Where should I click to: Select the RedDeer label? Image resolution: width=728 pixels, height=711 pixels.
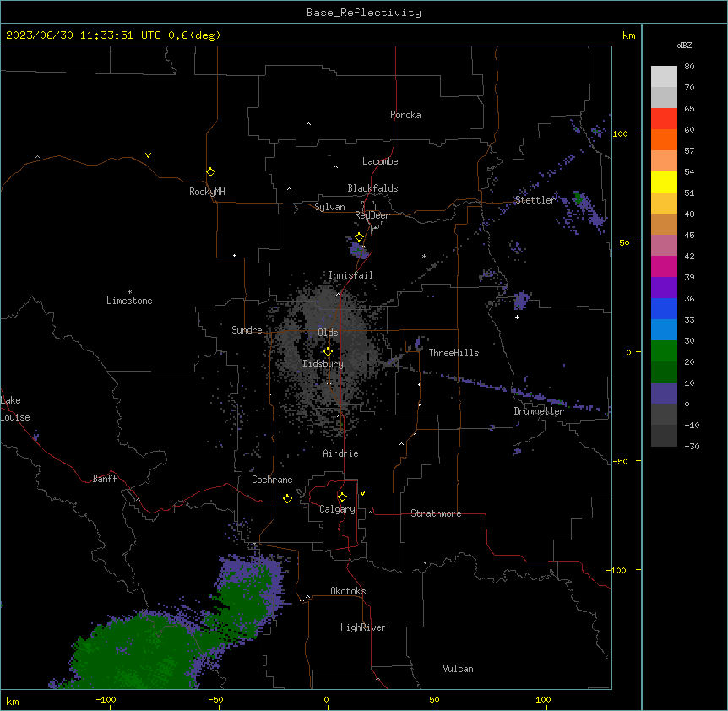pyautogui.click(x=372, y=215)
